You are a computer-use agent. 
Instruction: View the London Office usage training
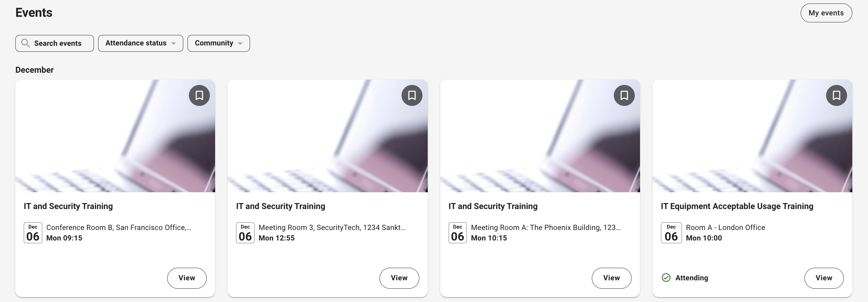[x=824, y=278]
